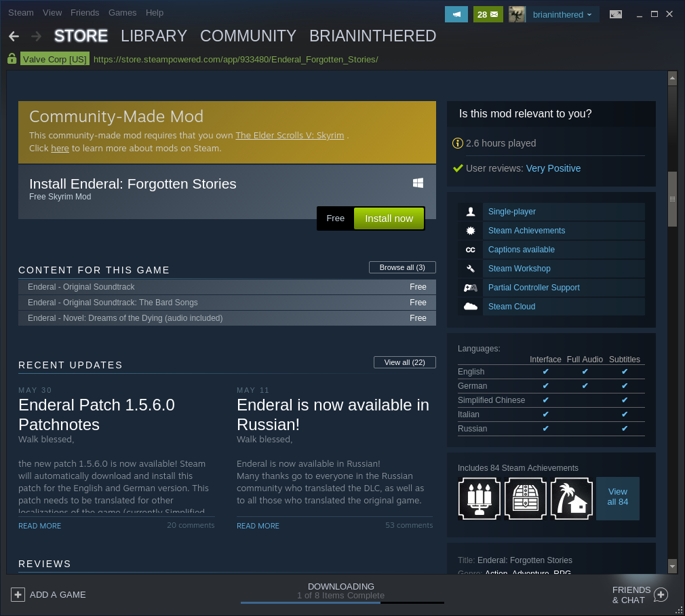Screen dimensions: 685x616
Task: Click the hours played info icon
Action: (457, 143)
